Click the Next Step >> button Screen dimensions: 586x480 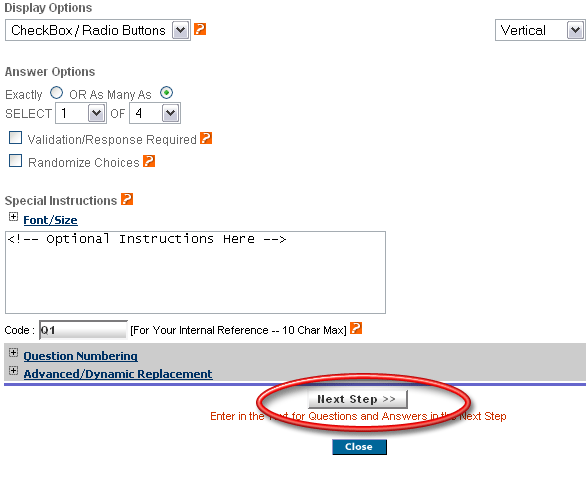(x=358, y=399)
